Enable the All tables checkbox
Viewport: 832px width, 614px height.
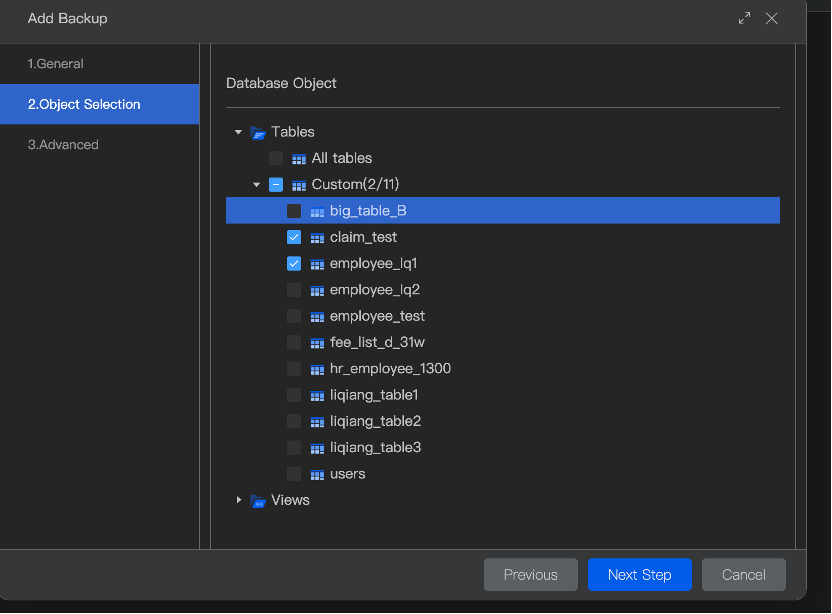[276, 158]
